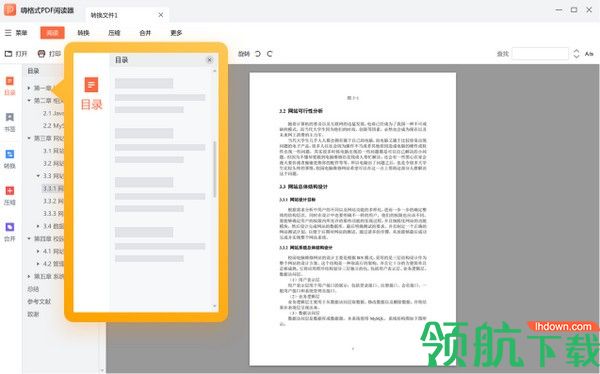
Task: Step through search results with up/down arrows
Action: (576, 54)
